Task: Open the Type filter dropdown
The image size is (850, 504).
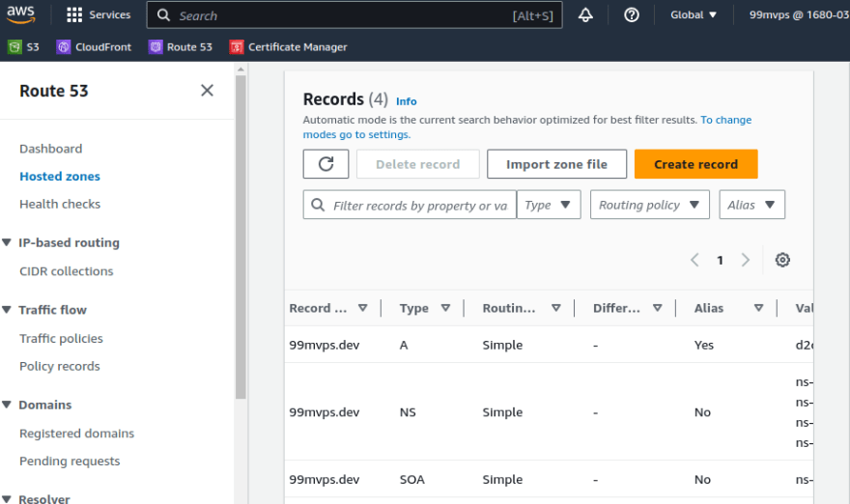Action: coord(549,205)
